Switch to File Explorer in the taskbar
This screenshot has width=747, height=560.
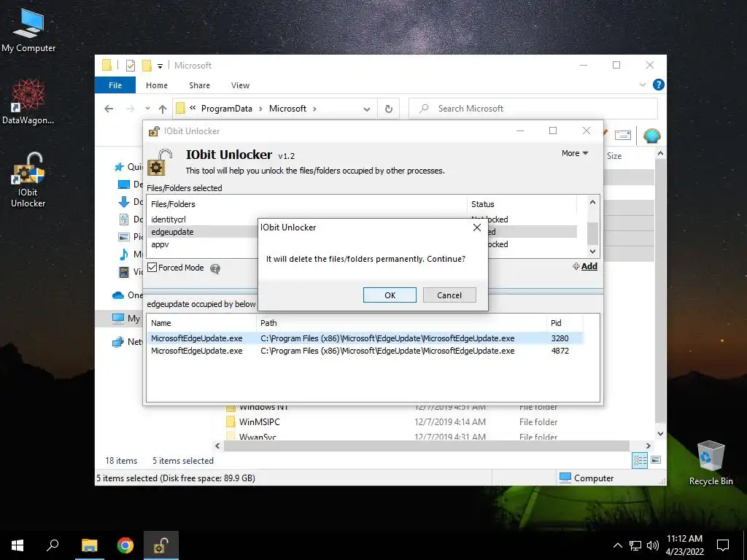point(89,545)
